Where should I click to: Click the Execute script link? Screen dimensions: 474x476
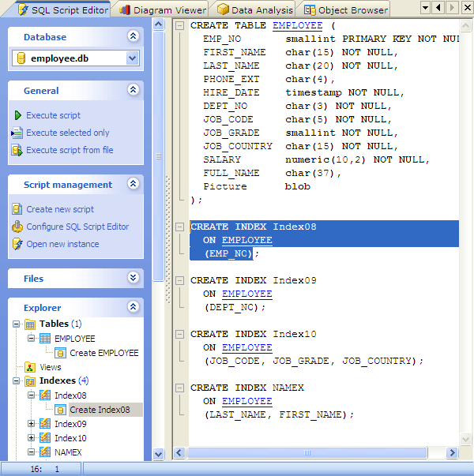point(53,115)
